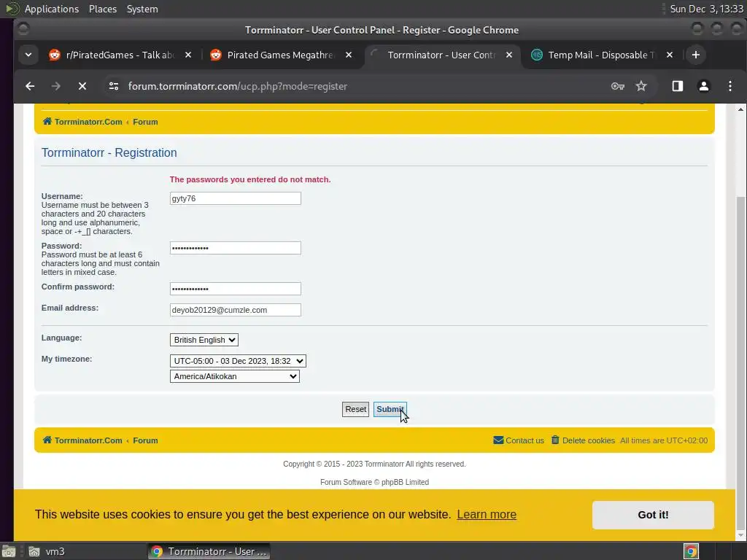
Task: Open site information icon in address bar
Action: point(113,86)
